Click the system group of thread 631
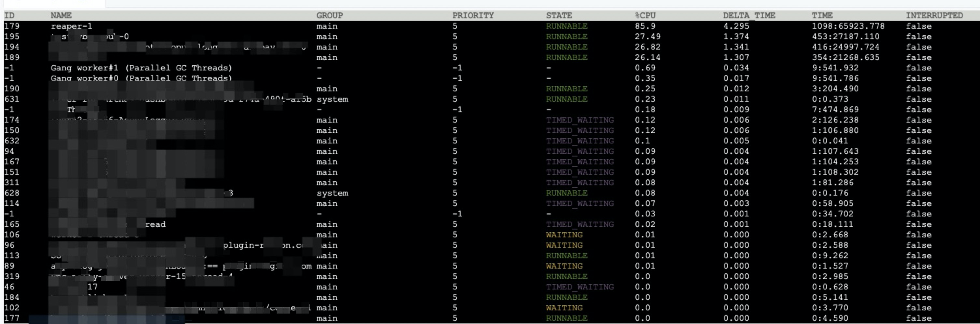Screen dimensions: 980x324 (x=332, y=99)
